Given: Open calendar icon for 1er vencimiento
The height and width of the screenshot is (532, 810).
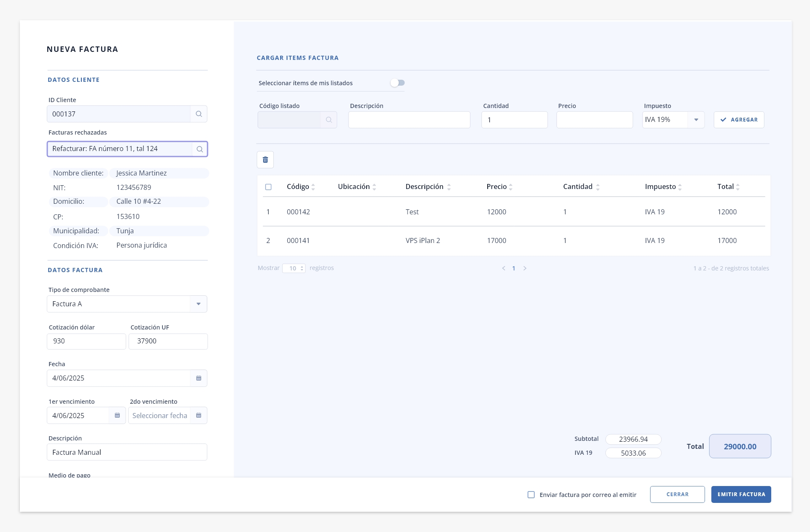Looking at the screenshot, I should pos(117,416).
